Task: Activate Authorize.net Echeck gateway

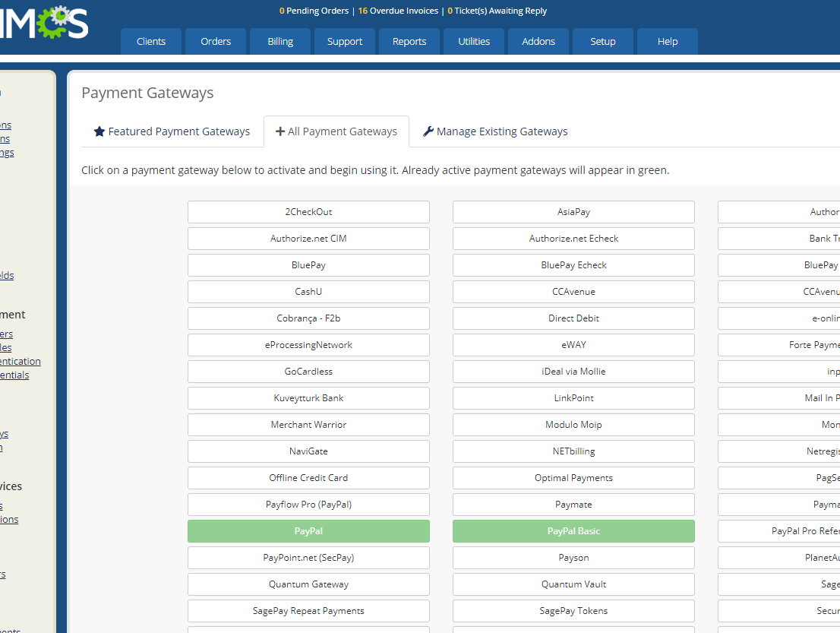Action: pos(573,239)
